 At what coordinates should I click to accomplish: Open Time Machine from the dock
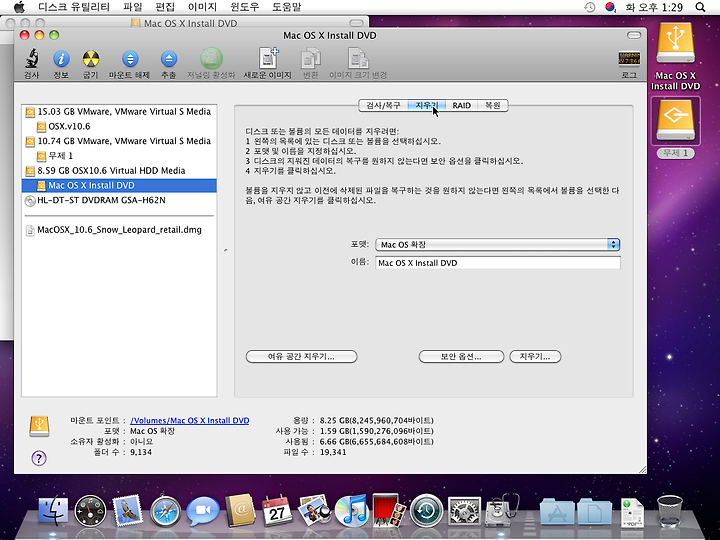click(427, 511)
